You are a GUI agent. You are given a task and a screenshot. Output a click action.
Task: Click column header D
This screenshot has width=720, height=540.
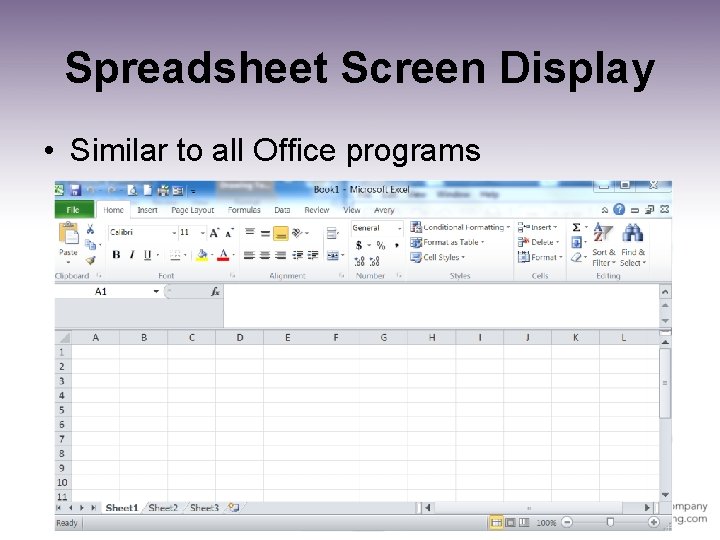240,338
